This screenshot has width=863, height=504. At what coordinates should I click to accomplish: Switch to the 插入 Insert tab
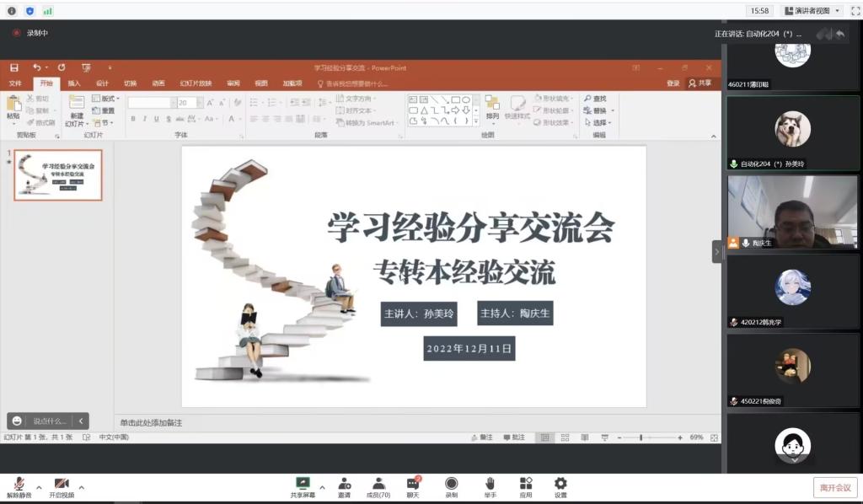74,83
